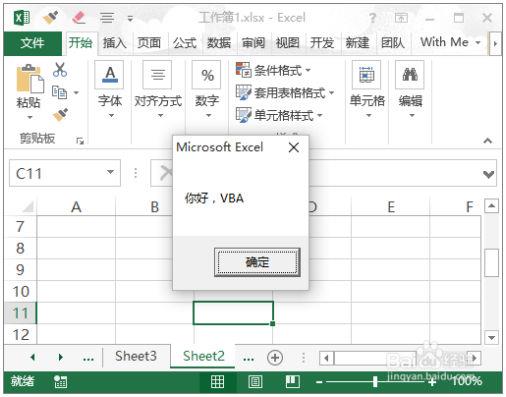The image size is (506, 397).
Task: Switch to the 公式 ribbon tab
Action: (184, 43)
